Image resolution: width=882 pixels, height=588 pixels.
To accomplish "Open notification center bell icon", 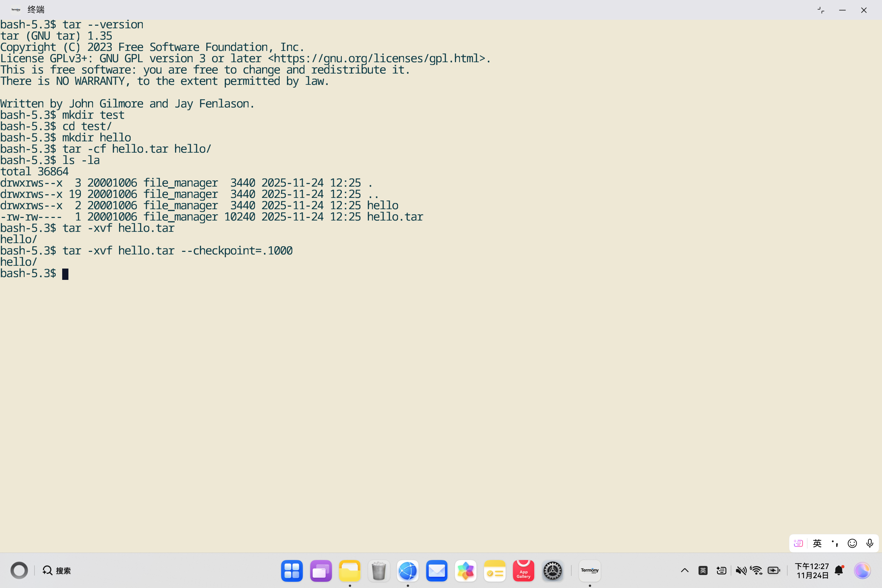I will [839, 570].
